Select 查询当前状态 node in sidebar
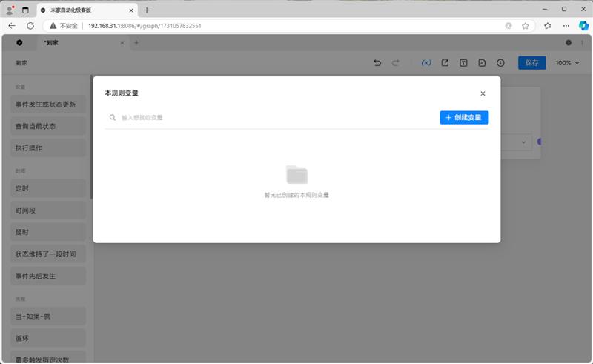The image size is (593, 364). point(48,126)
